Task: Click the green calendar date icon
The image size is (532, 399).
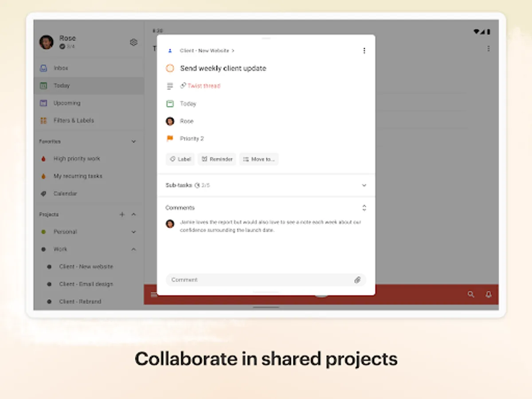Action: tap(170, 104)
